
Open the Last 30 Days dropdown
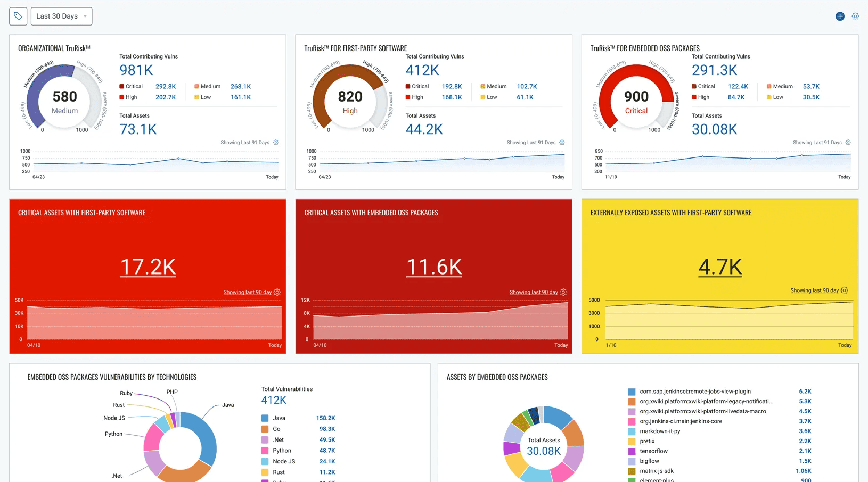[61, 16]
